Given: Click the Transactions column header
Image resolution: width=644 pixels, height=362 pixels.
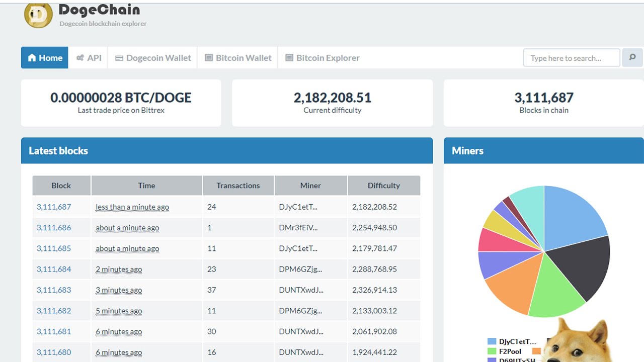Looking at the screenshot, I should click(x=238, y=186).
